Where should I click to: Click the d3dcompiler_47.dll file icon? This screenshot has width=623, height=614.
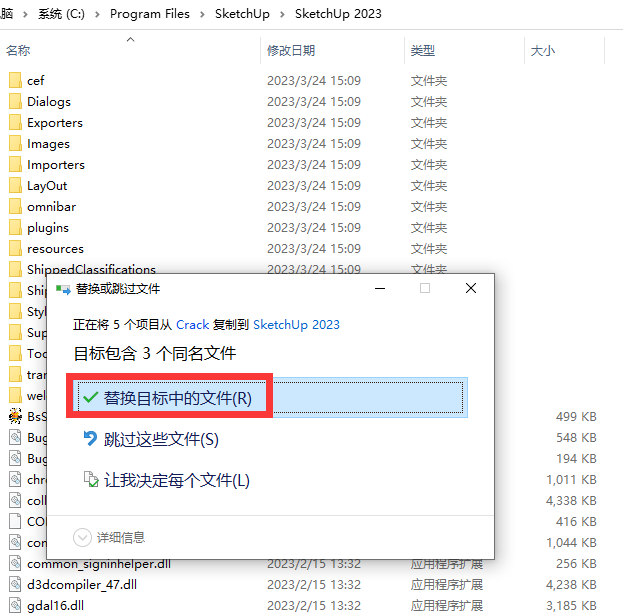(x=15, y=584)
